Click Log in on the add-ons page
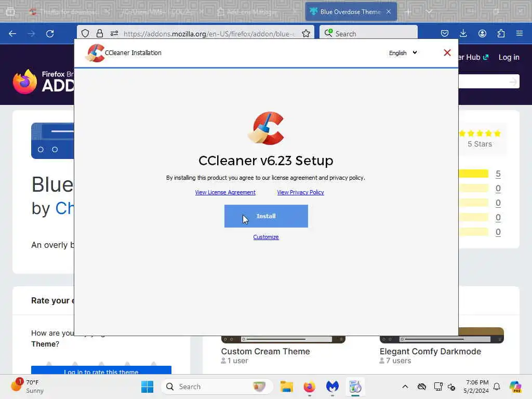 click(x=509, y=57)
